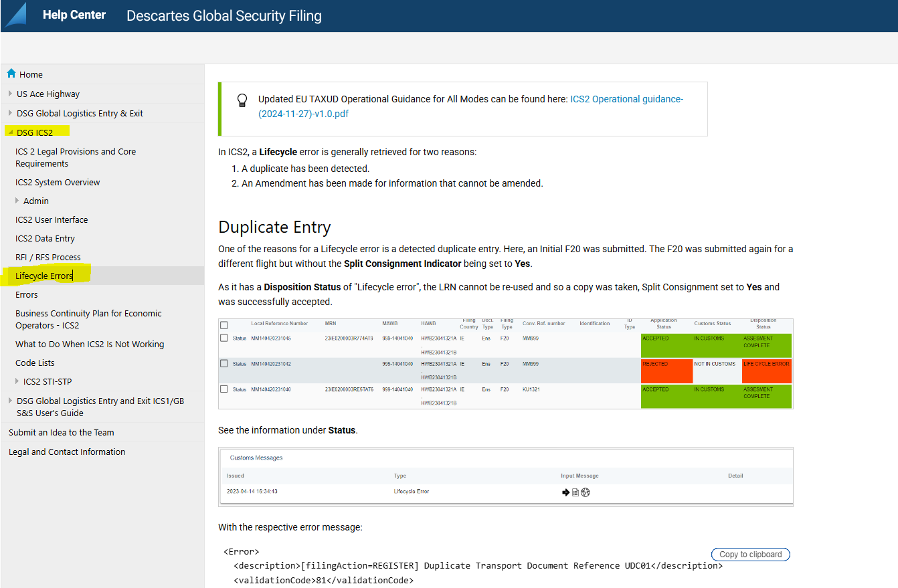Go to the ICS2 User Interface page
Viewport: 898px width, 588px height.
click(52, 219)
